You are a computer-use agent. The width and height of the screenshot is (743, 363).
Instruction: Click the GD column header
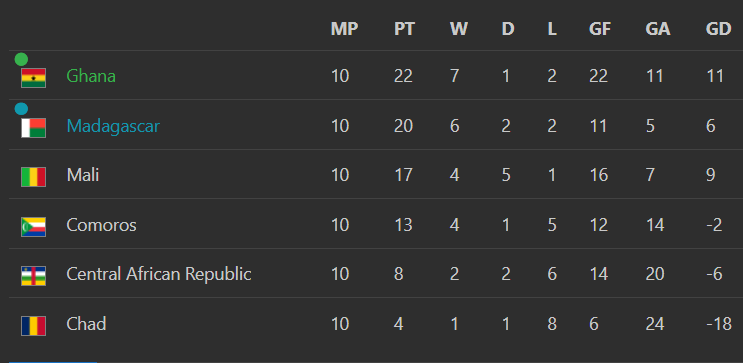click(x=718, y=29)
